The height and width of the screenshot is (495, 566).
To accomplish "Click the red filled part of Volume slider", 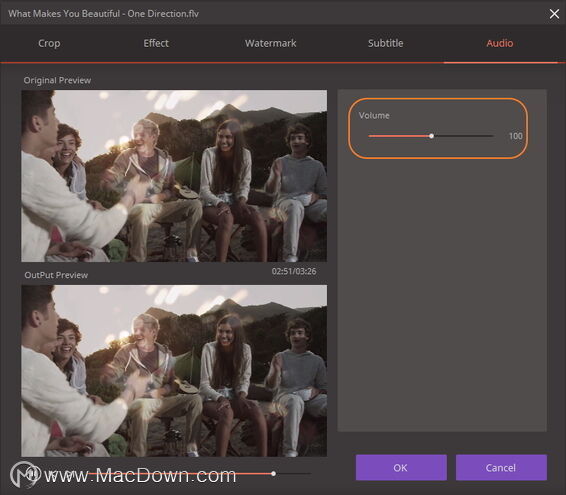I will (x=399, y=136).
